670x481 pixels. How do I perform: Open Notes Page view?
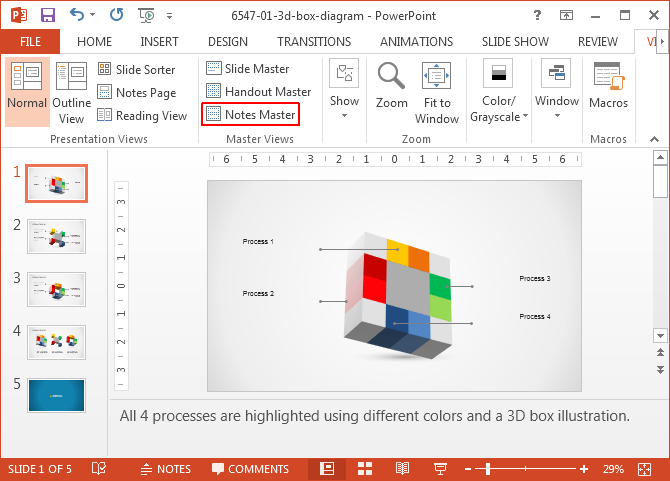click(137, 92)
